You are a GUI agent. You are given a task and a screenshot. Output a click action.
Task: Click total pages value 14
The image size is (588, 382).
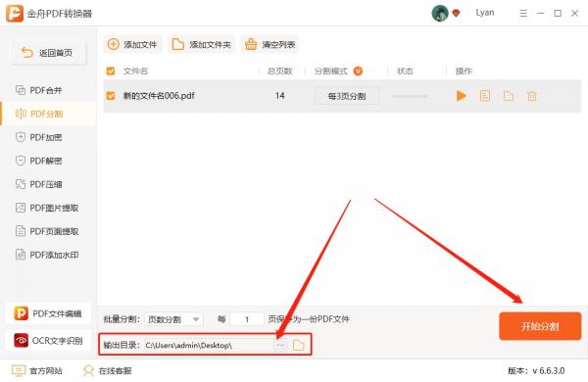279,96
